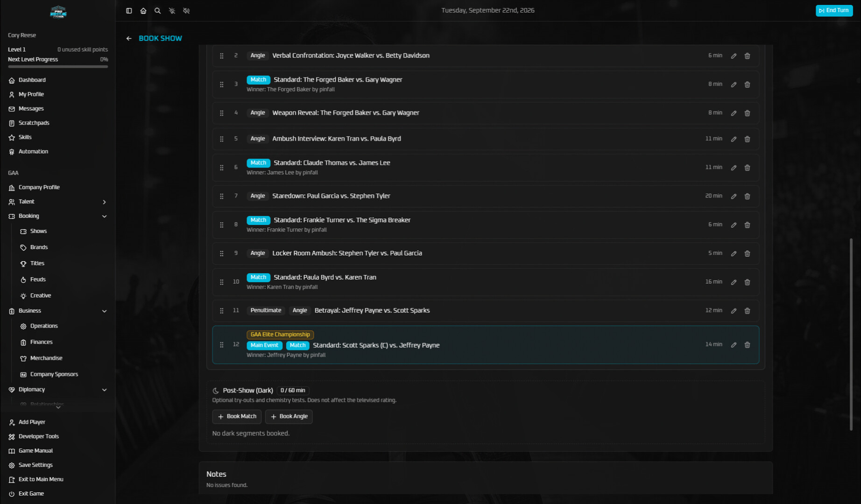The image size is (861, 504).
Task: Delete Claude Thomas vs. James Lee match
Action: [747, 168]
